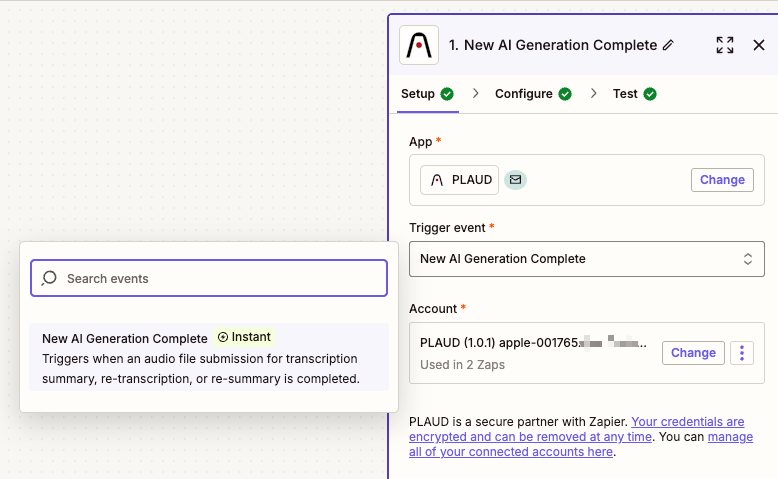The height and width of the screenshot is (479, 778).
Task: Click the PLAUD app chip
Action: point(459,180)
